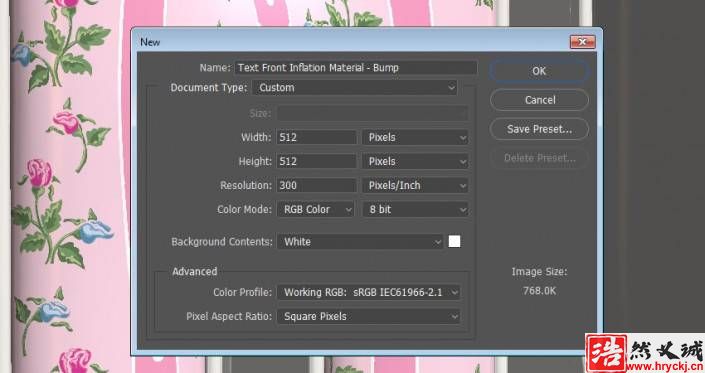Image resolution: width=705 pixels, height=373 pixels.
Task: Click the white background color swatch
Action: [x=454, y=242]
